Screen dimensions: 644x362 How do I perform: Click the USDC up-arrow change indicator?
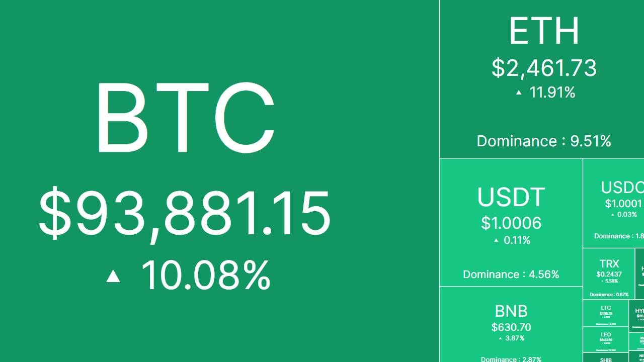612,215
